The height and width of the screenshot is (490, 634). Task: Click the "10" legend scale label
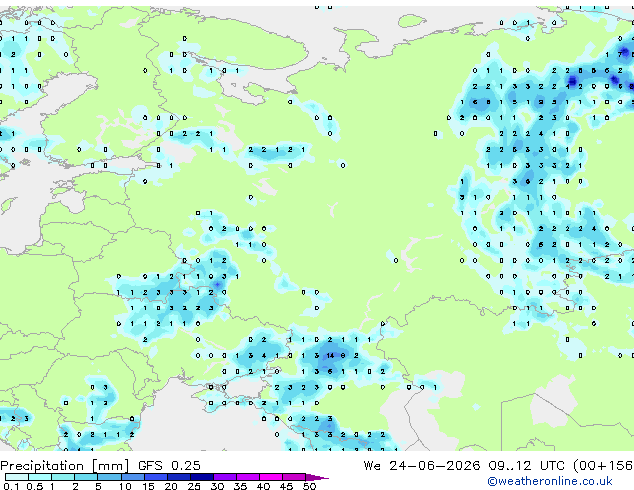(125, 486)
